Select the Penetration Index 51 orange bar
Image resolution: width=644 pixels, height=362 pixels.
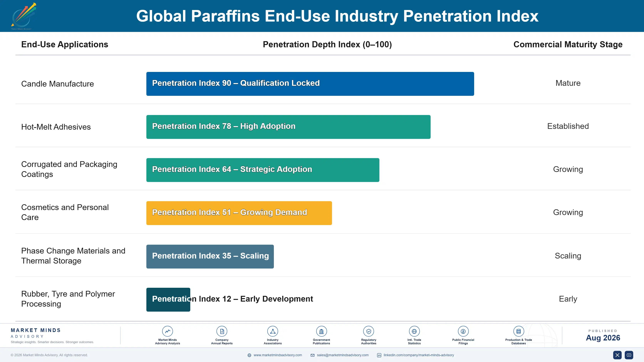pyautogui.click(x=239, y=213)
